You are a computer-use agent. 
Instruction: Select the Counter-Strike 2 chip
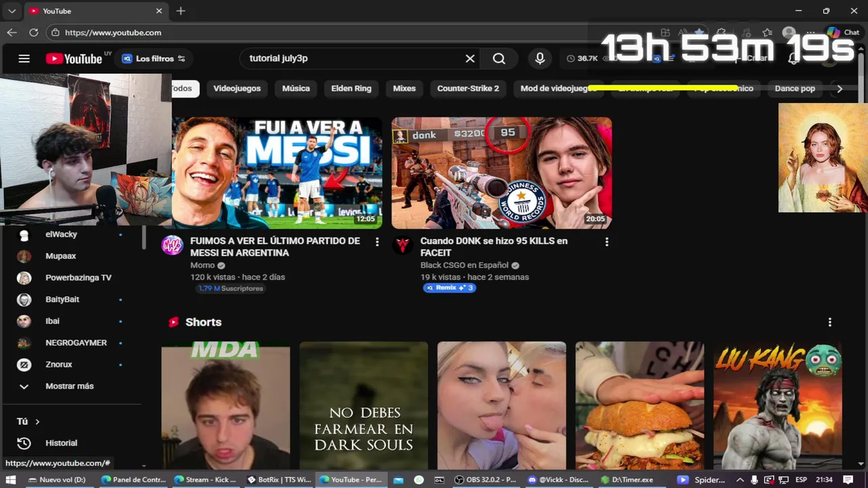468,88
